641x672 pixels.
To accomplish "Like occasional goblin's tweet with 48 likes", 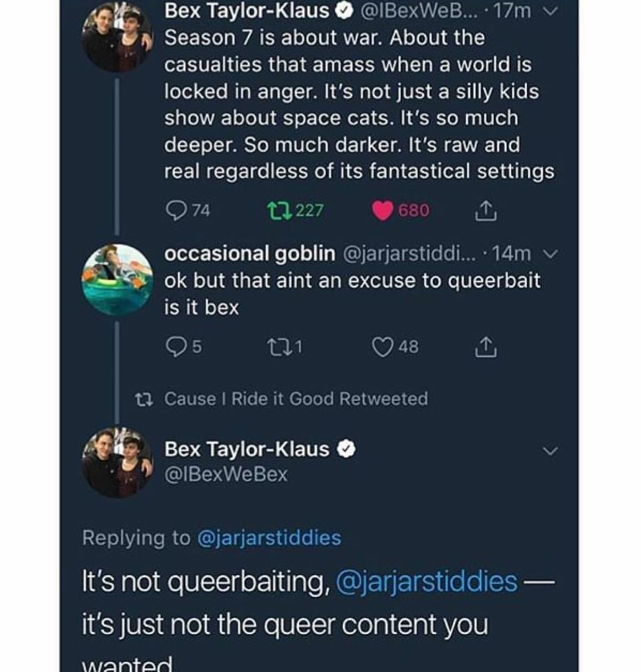I will pos(383,346).
